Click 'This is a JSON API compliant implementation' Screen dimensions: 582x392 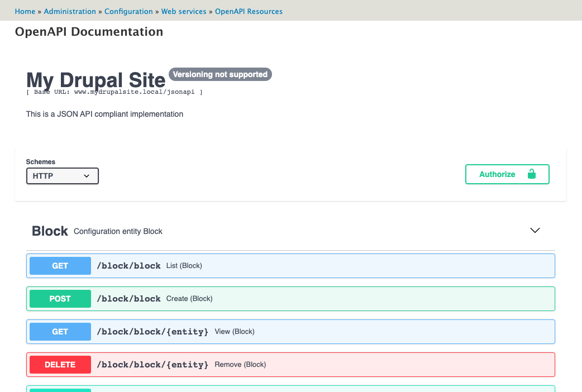tap(104, 114)
